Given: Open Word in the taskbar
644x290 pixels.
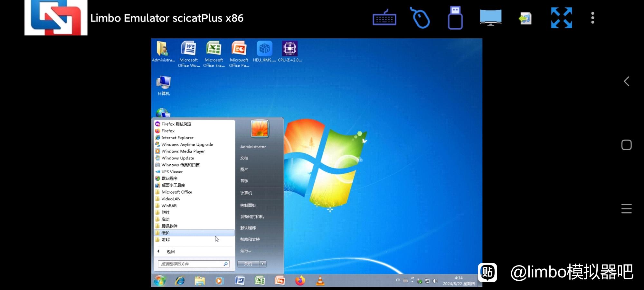Looking at the screenshot, I should [x=240, y=281].
